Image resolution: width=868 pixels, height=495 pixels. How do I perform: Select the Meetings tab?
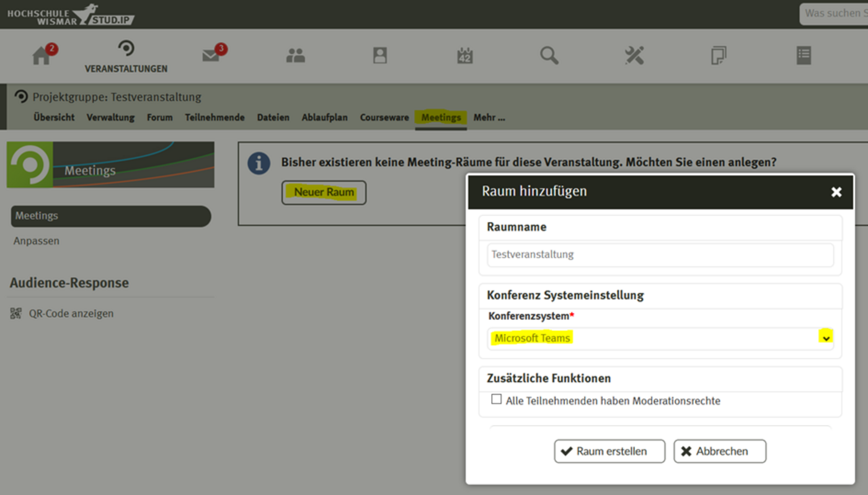[441, 117]
